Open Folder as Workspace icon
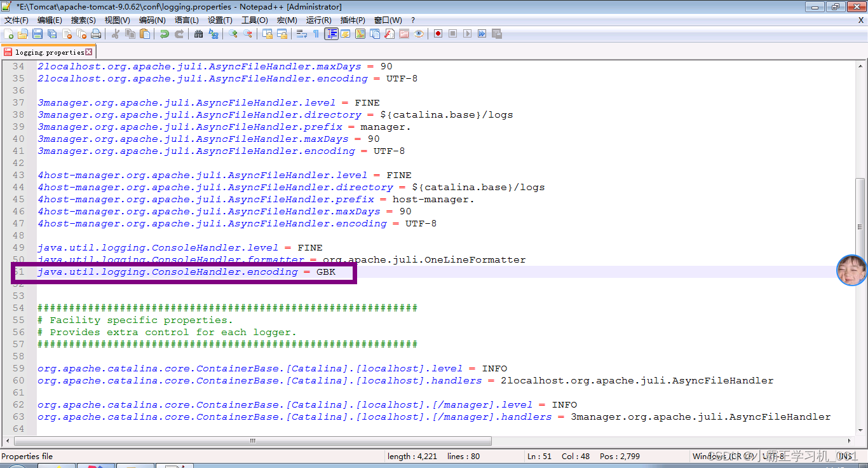 click(403, 34)
